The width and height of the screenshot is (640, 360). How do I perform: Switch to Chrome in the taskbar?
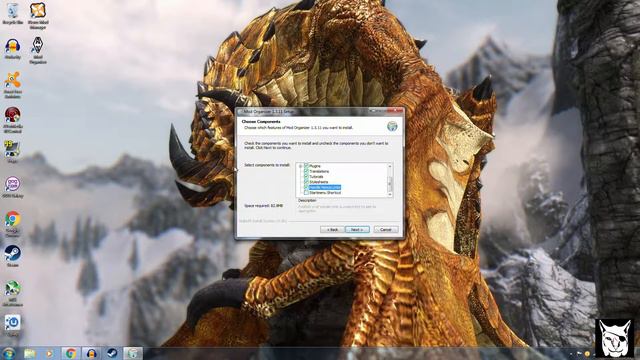click(71, 353)
